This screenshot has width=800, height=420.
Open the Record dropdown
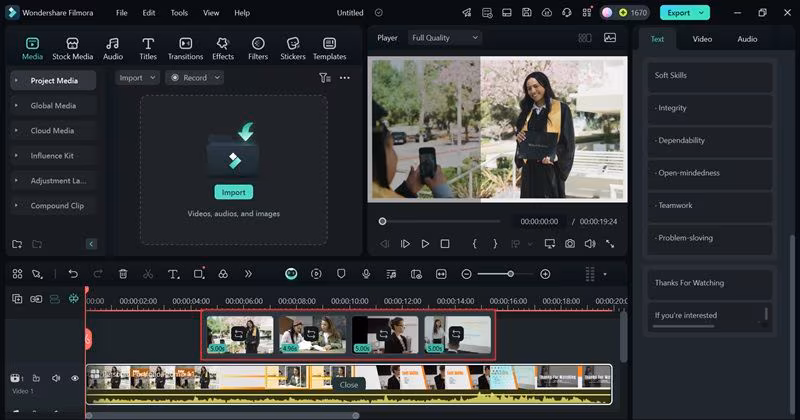pos(195,78)
